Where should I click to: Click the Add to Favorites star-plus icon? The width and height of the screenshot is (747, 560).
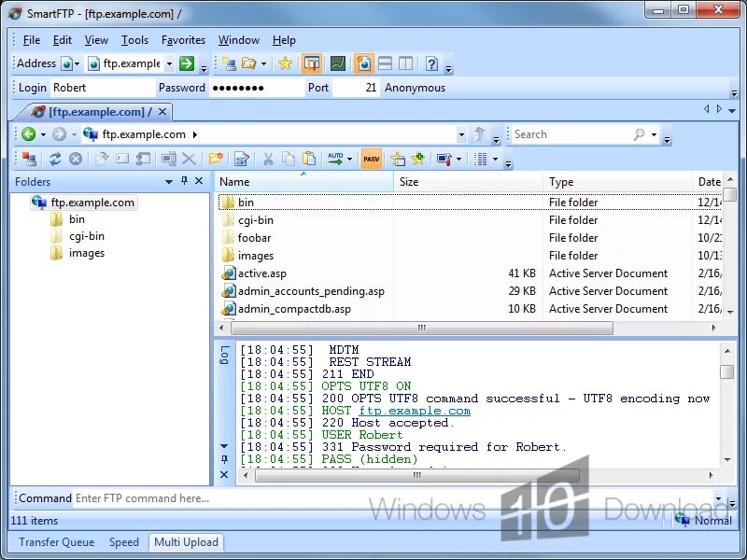pos(417,159)
